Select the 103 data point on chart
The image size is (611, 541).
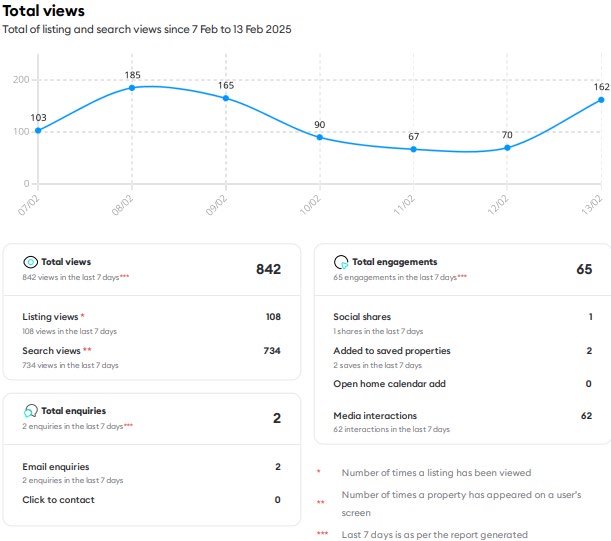pyautogui.click(x=38, y=130)
